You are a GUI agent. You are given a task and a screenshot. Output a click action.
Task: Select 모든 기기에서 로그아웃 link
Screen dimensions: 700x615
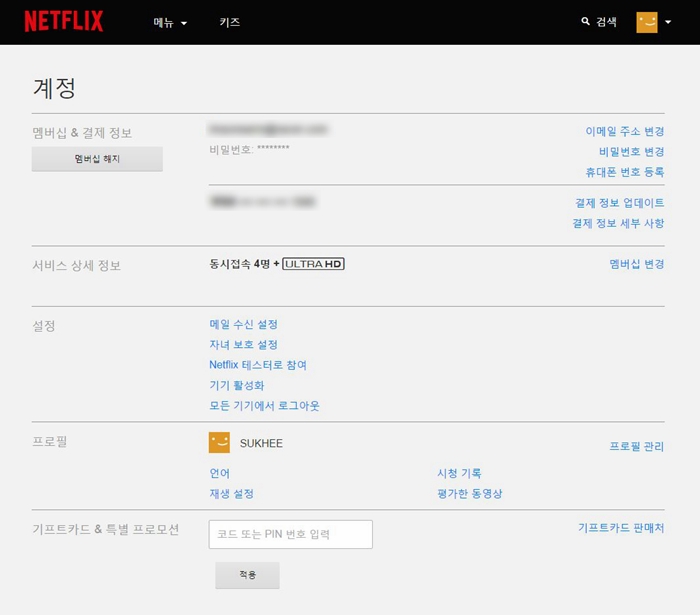click(264, 406)
